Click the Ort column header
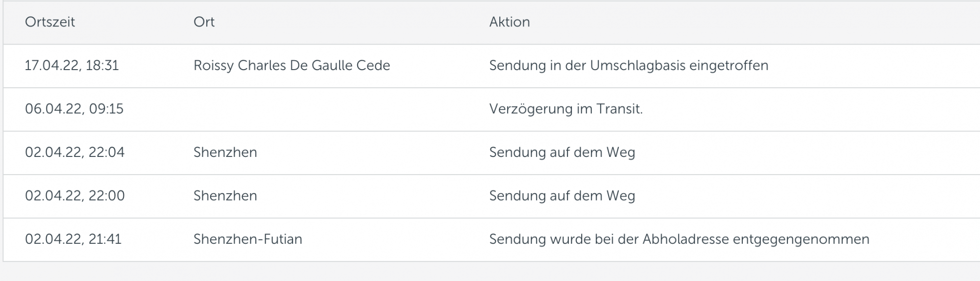This screenshot has height=281, width=980. (x=204, y=22)
